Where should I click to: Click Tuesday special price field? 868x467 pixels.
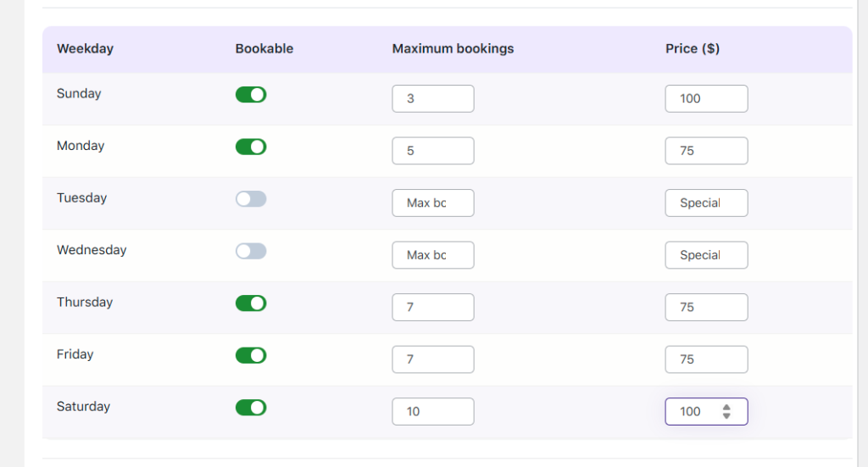(x=706, y=203)
